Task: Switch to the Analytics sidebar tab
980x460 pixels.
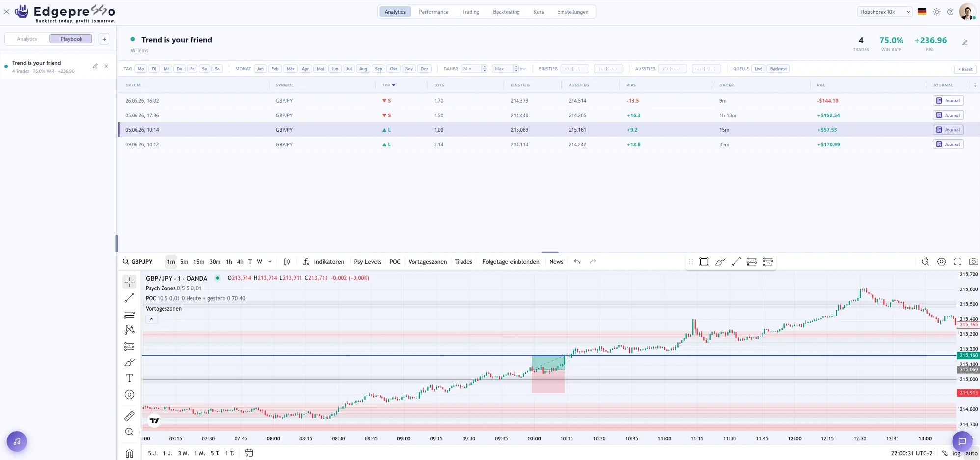Action: (27, 39)
